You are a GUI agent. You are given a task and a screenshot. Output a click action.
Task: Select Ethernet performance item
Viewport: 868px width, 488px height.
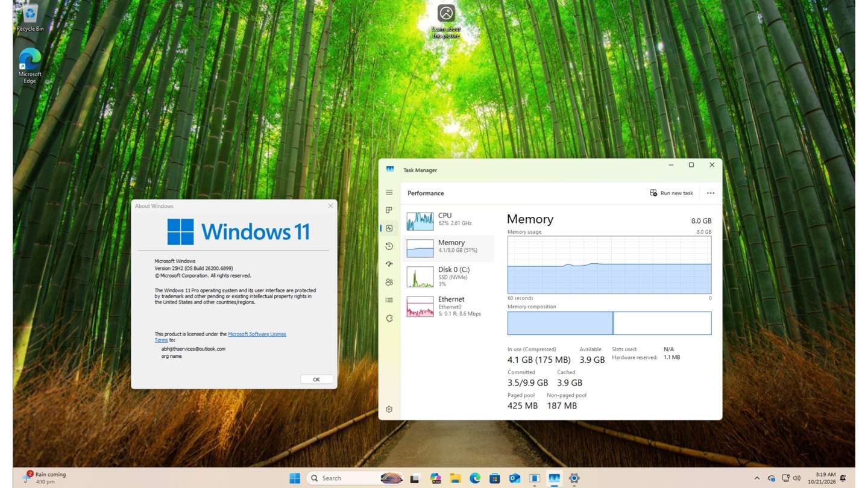(x=448, y=306)
